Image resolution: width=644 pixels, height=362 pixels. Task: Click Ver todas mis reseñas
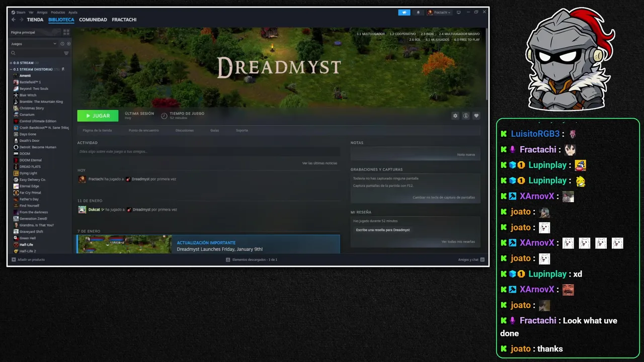click(x=458, y=241)
